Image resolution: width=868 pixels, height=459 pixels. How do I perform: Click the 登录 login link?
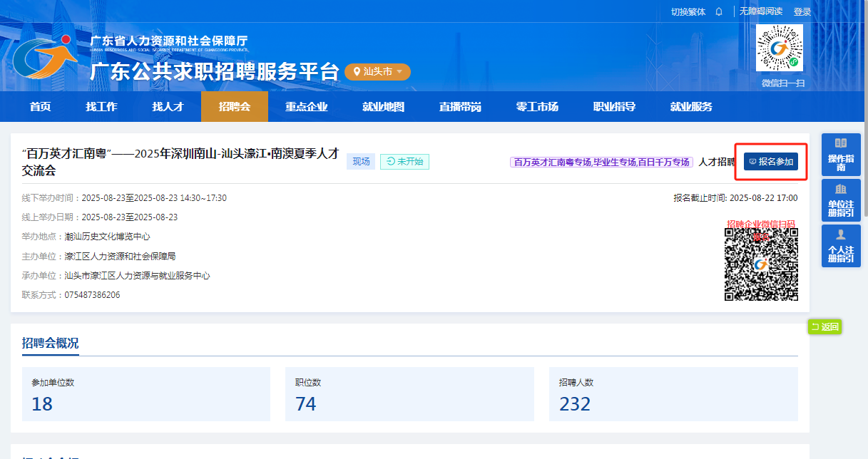(x=802, y=11)
